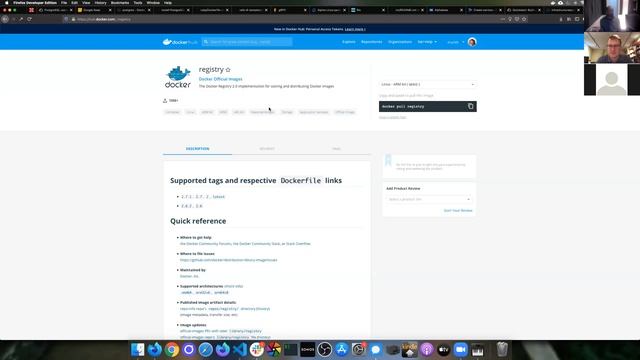640x360 pixels.
Task: Focus the Docker Hub search field
Action: [x=247, y=42]
